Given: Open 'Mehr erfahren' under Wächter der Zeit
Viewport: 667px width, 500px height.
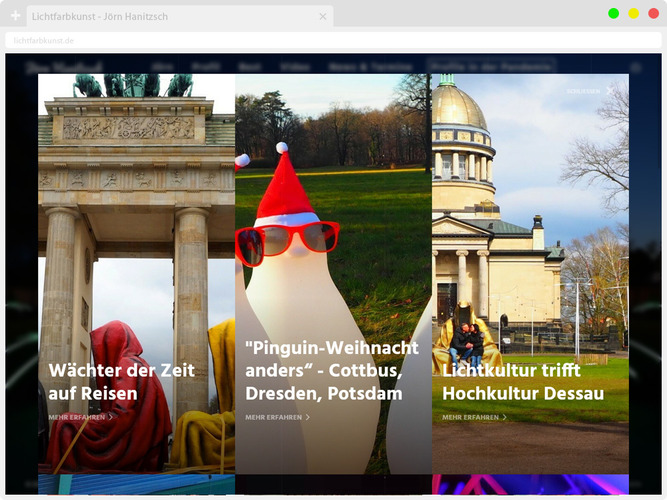Looking at the screenshot, I should (77, 417).
